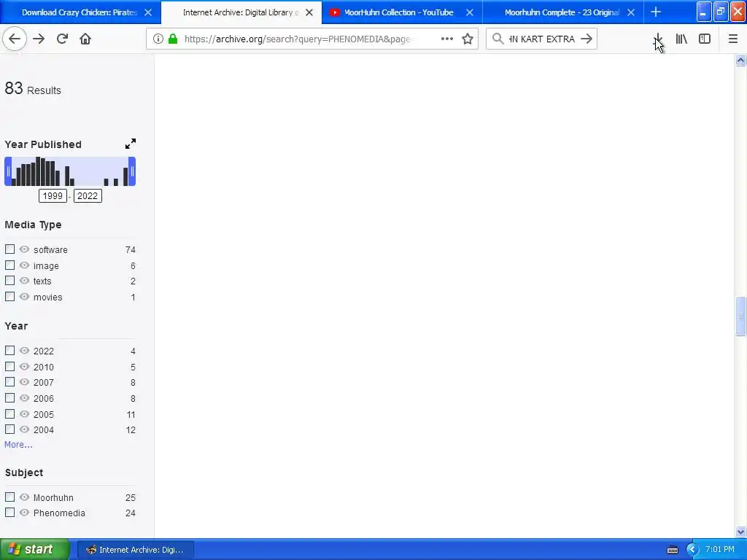This screenshot has height=560, width=747.
Task: Check the software media type box
Action: [x=9, y=249]
